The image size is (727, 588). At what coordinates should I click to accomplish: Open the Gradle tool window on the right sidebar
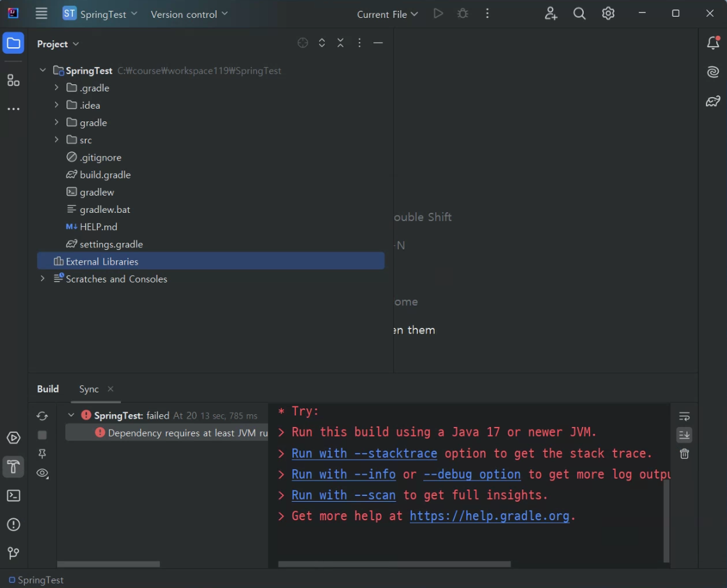click(713, 101)
